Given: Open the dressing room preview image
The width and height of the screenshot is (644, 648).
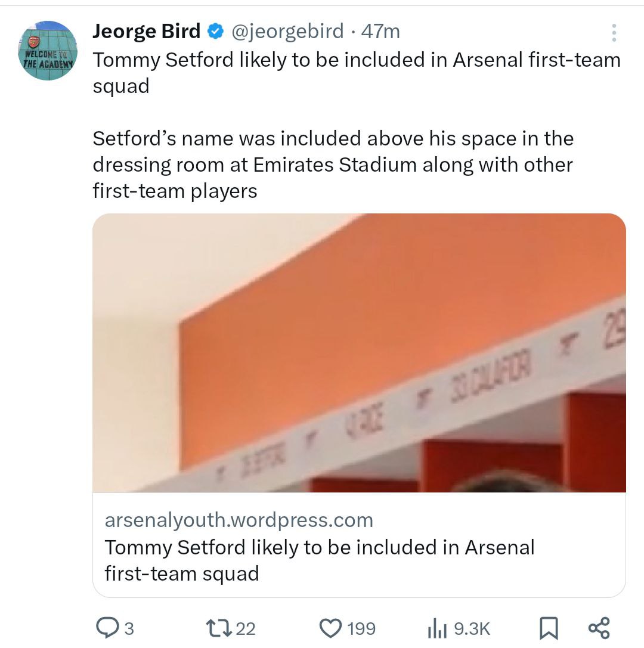Looking at the screenshot, I should 359,352.
